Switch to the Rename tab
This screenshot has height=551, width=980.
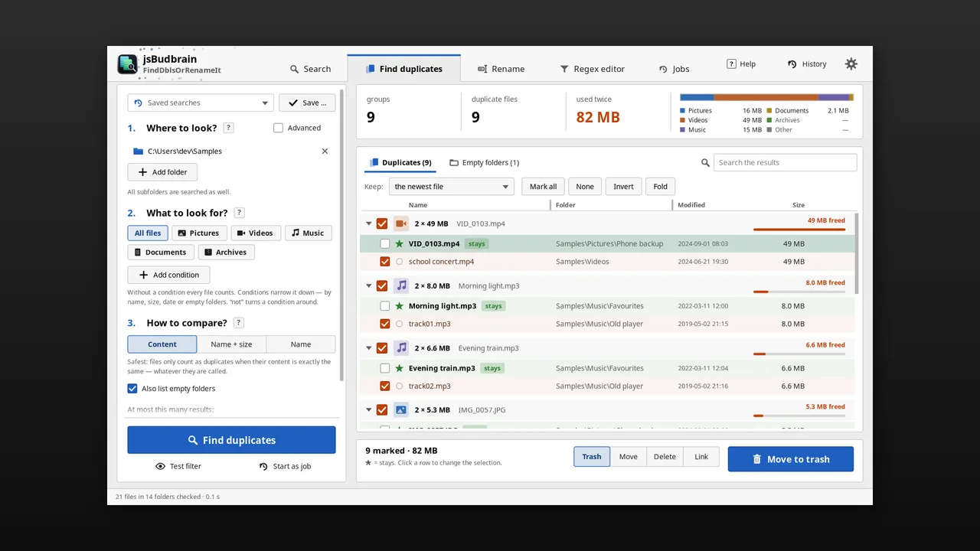coord(501,69)
